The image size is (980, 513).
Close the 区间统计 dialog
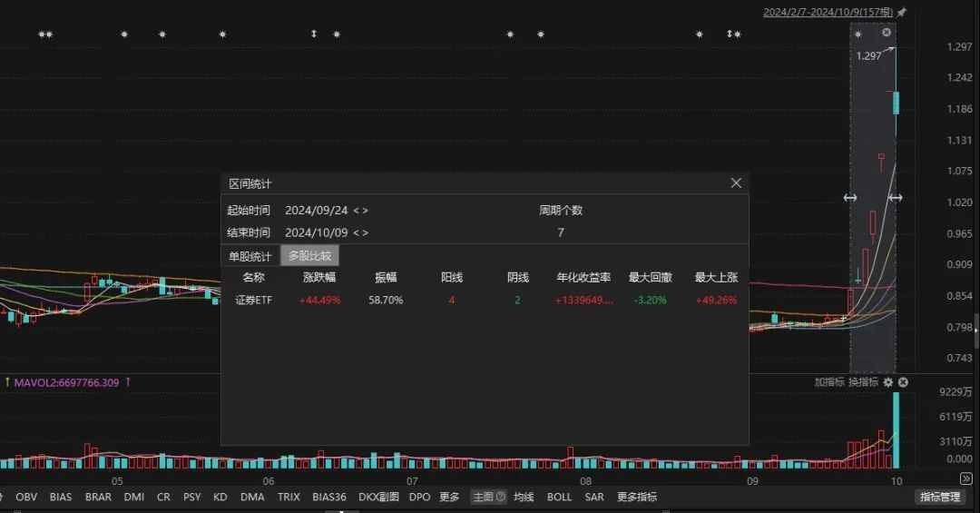pos(736,183)
